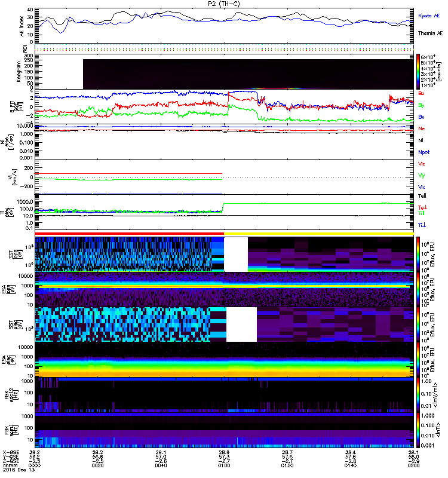Click the SST ions Eflux color bar
Screen dimensions: 448x478
tap(418, 255)
